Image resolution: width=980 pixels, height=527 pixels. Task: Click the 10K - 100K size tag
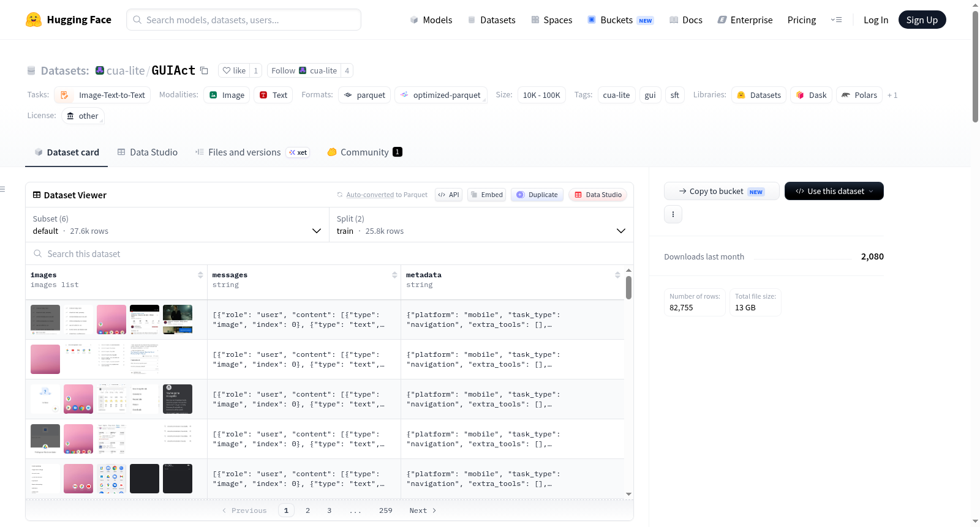pos(541,95)
